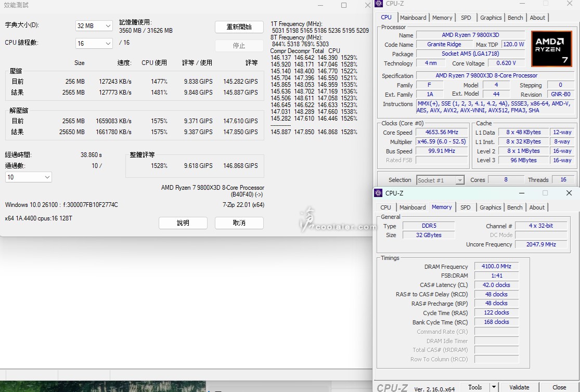The width and height of the screenshot is (580, 392).
Task: Click the CAS# Latency value 42.0 clocks
Action: click(496, 285)
